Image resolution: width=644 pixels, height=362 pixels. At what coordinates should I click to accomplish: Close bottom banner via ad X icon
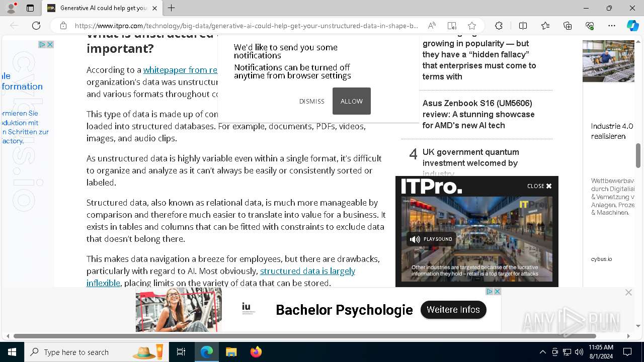[x=497, y=292]
